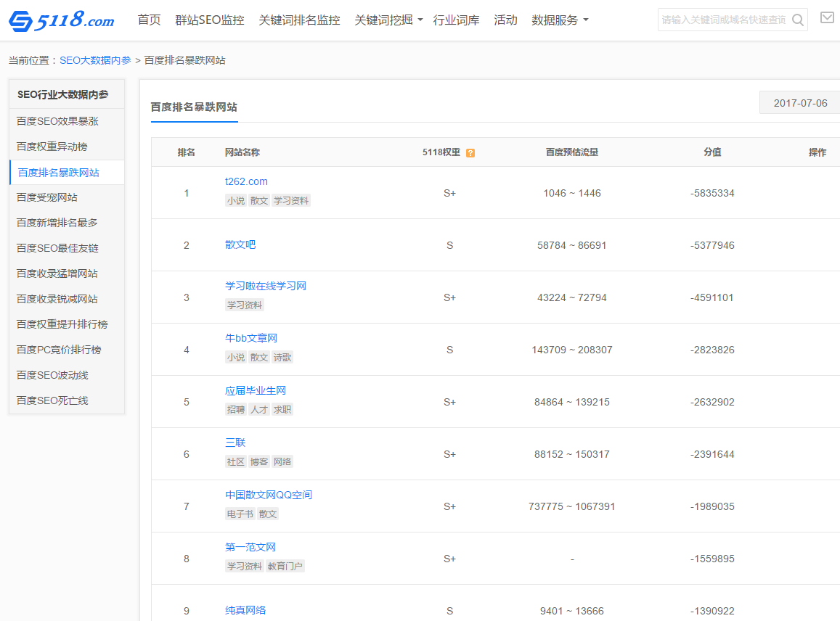Open 百度新增排名最多 in sidebar
Image resolution: width=840 pixels, height=621 pixels.
pos(57,223)
